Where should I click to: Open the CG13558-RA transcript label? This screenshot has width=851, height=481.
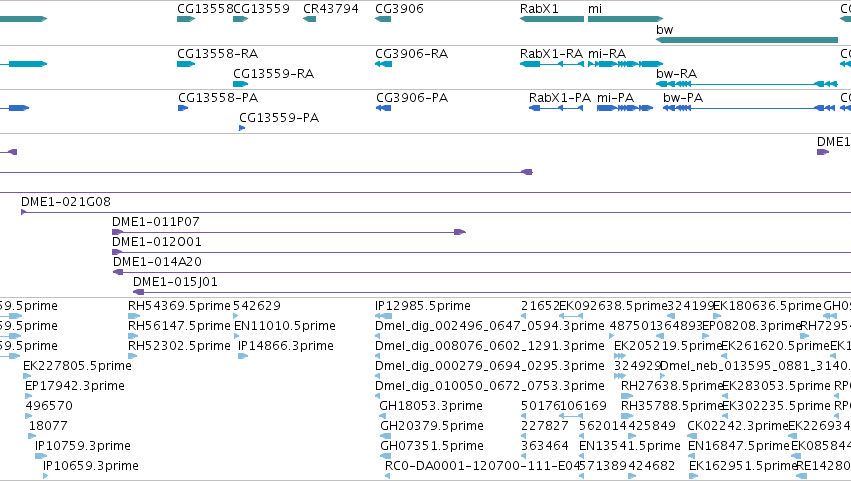[217, 54]
